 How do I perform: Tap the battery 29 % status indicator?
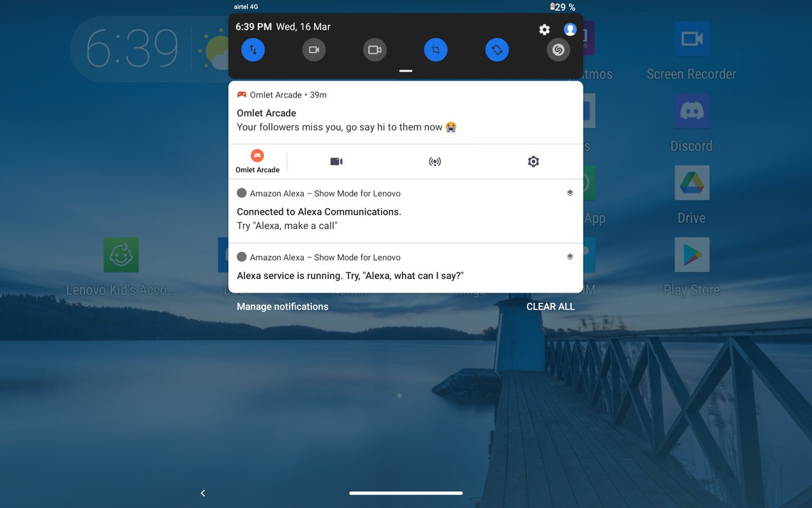click(x=563, y=7)
